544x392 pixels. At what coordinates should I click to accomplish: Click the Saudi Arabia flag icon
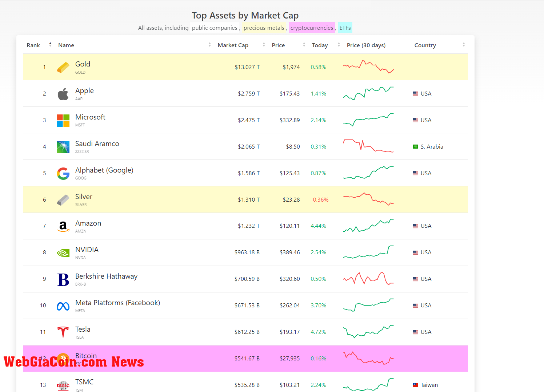(x=416, y=147)
